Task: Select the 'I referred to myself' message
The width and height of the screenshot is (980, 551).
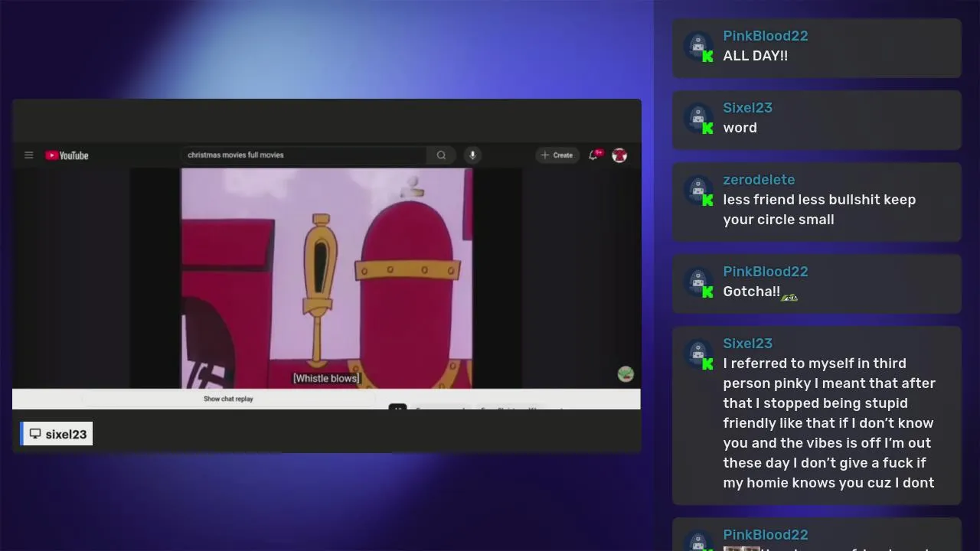Action: pos(829,423)
